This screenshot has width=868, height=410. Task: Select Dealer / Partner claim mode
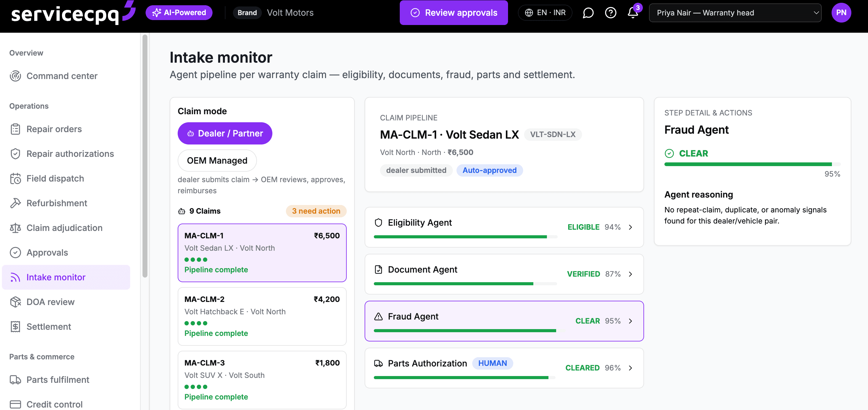(x=225, y=133)
